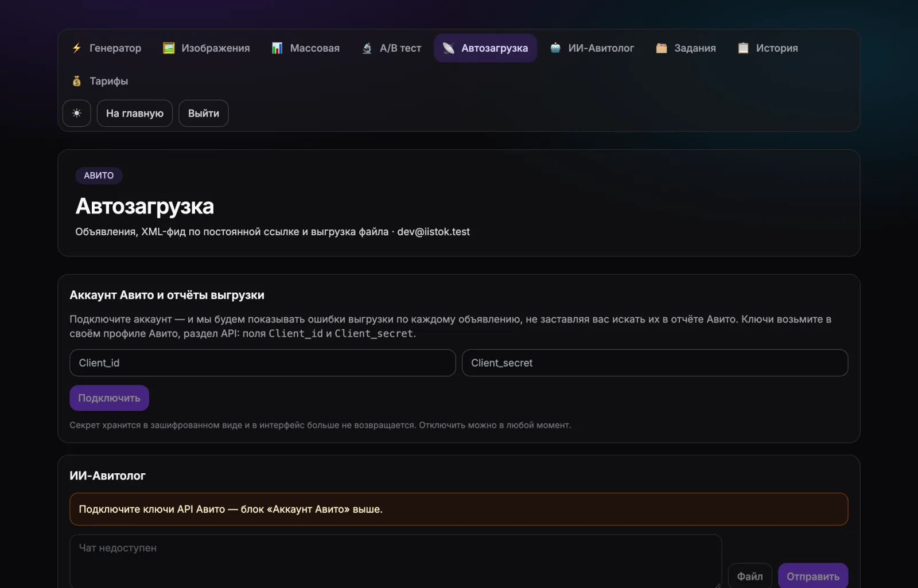Click the folder icon beside Задания

click(x=662, y=48)
